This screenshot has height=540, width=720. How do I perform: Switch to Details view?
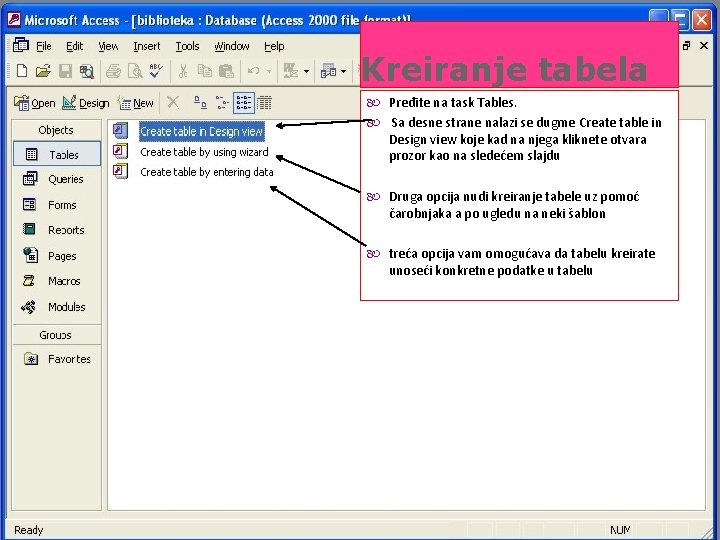click(x=264, y=102)
